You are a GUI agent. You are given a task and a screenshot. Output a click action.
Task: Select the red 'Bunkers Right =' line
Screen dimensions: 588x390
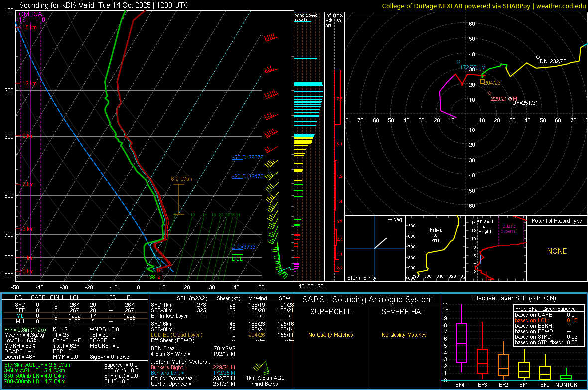click(x=193, y=367)
